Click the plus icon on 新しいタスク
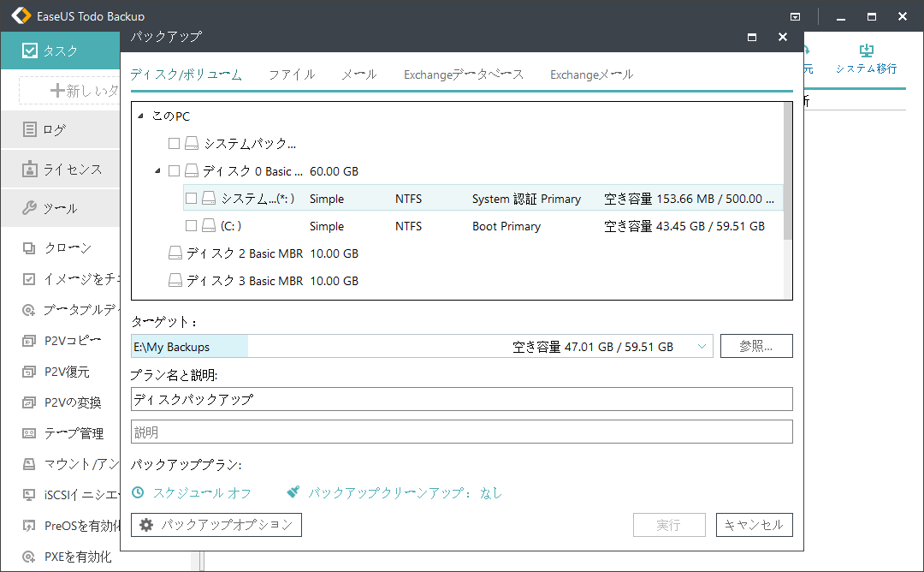The width and height of the screenshot is (924, 572). click(x=57, y=90)
